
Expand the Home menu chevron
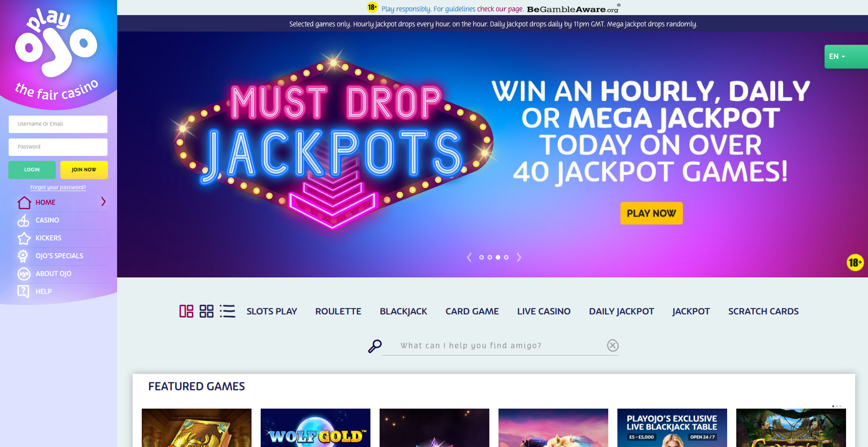[x=103, y=202]
